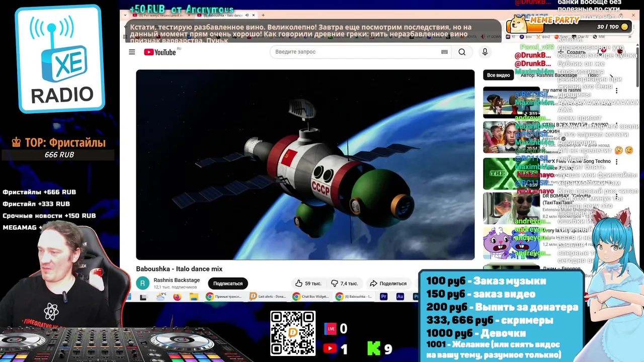Click the '12,1 тыс. подписчиков' subscriber count
644x362 pixels.
pyautogui.click(x=175, y=287)
